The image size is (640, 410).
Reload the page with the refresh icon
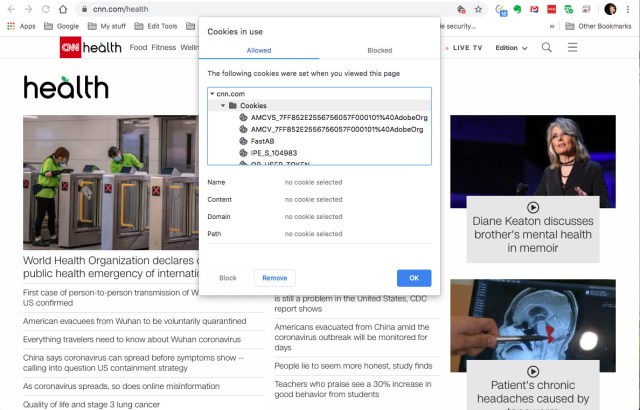(46, 9)
